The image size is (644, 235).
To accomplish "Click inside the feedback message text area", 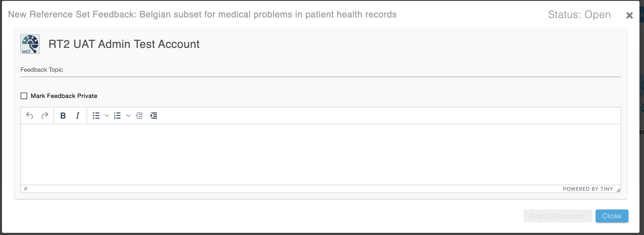I will pyautogui.click(x=320, y=154).
